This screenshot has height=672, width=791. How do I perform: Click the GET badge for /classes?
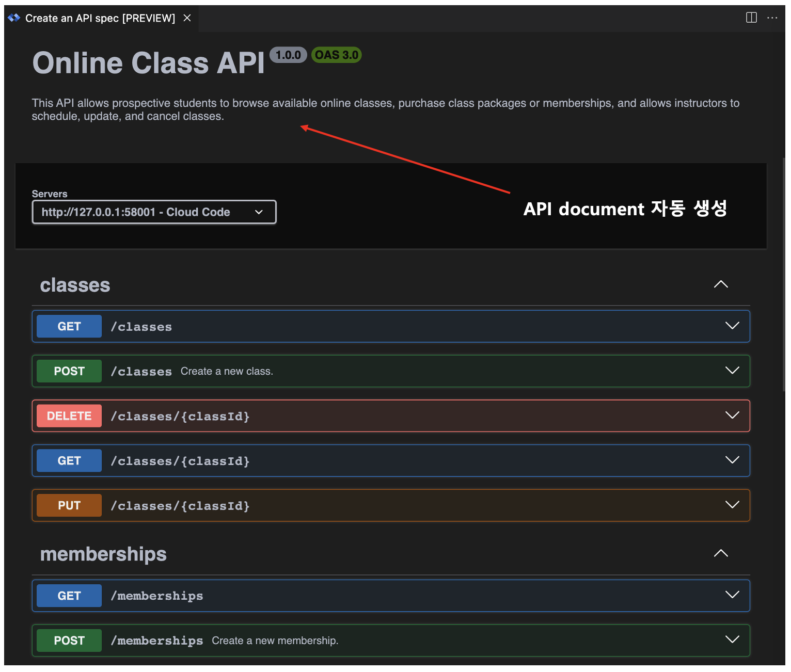69,326
